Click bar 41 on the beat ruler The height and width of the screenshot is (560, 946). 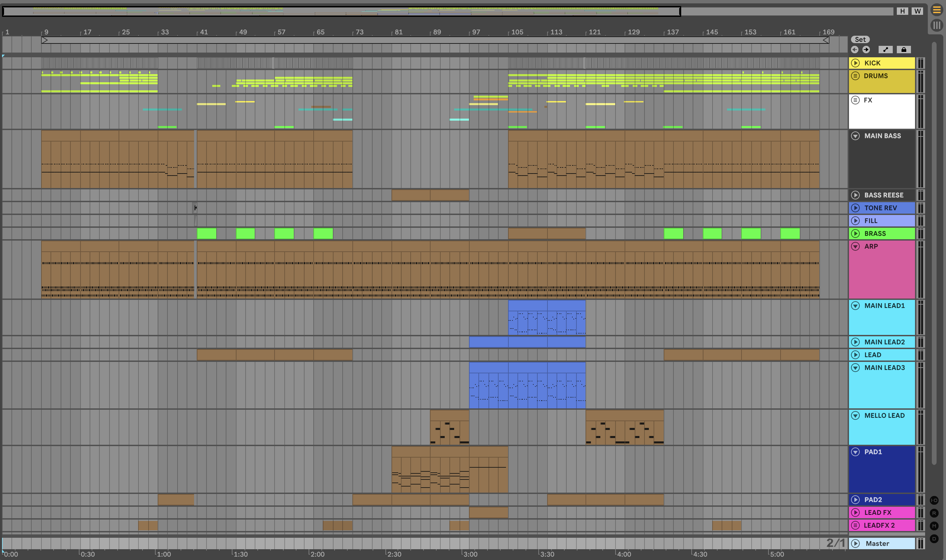[204, 32]
